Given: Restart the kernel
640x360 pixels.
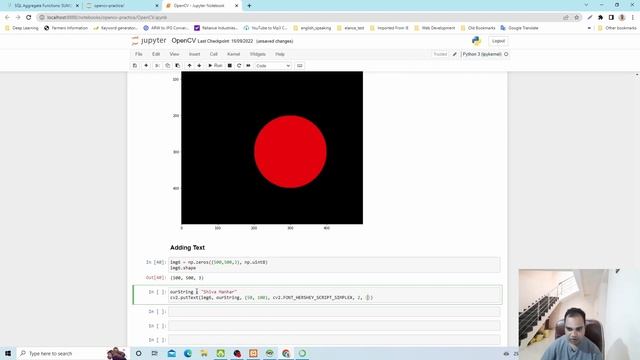Looking at the screenshot, I should pyautogui.click(x=239, y=66).
